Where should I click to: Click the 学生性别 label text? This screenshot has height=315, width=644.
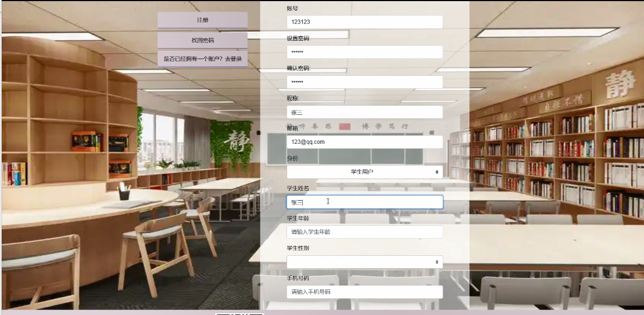(298, 248)
